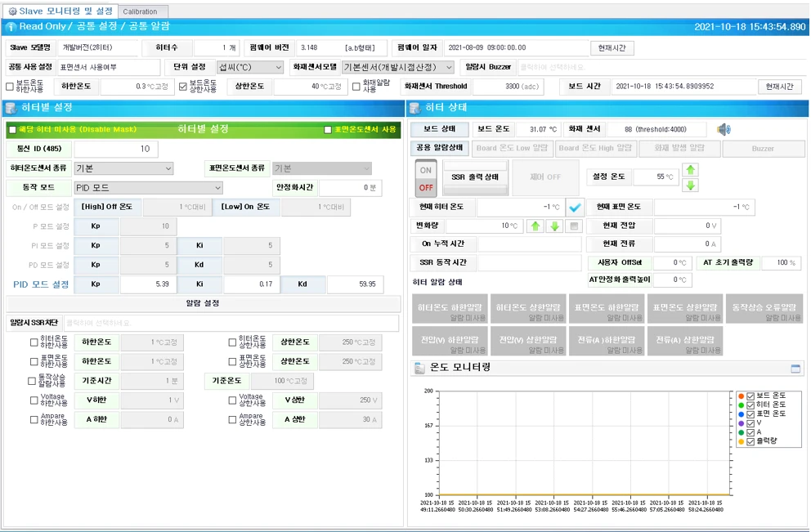Click the 보드 상태 button
This screenshot has height=532, width=811.
point(440,129)
